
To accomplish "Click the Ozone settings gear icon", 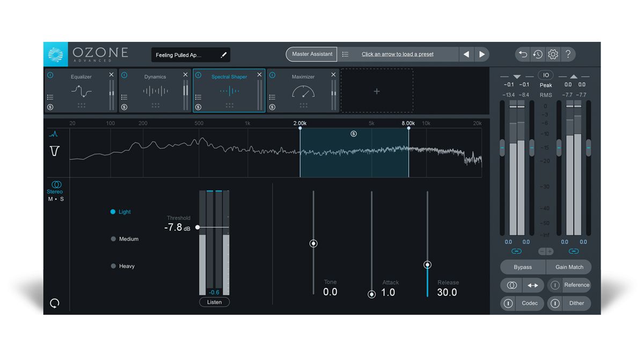I will pyautogui.click(x=553, y=54).
